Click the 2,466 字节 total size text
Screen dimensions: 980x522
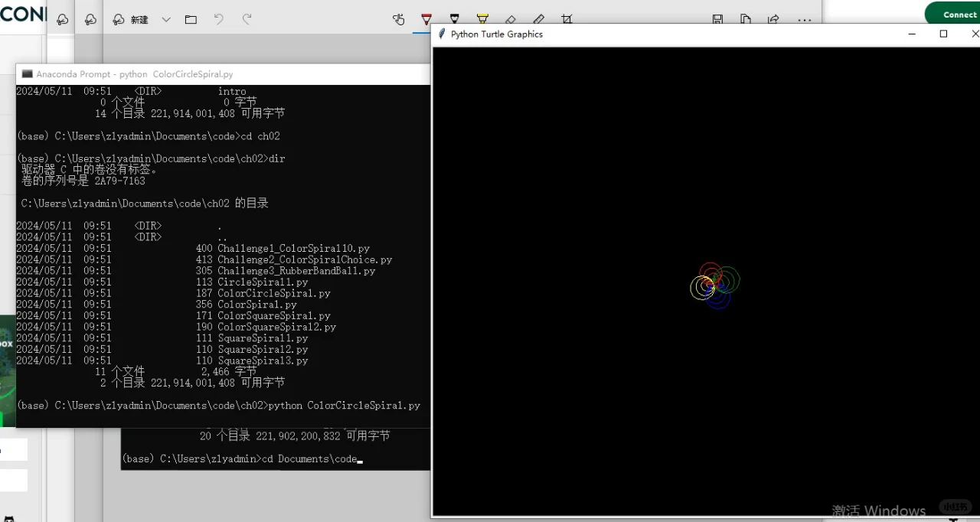(x=229, y=371)
